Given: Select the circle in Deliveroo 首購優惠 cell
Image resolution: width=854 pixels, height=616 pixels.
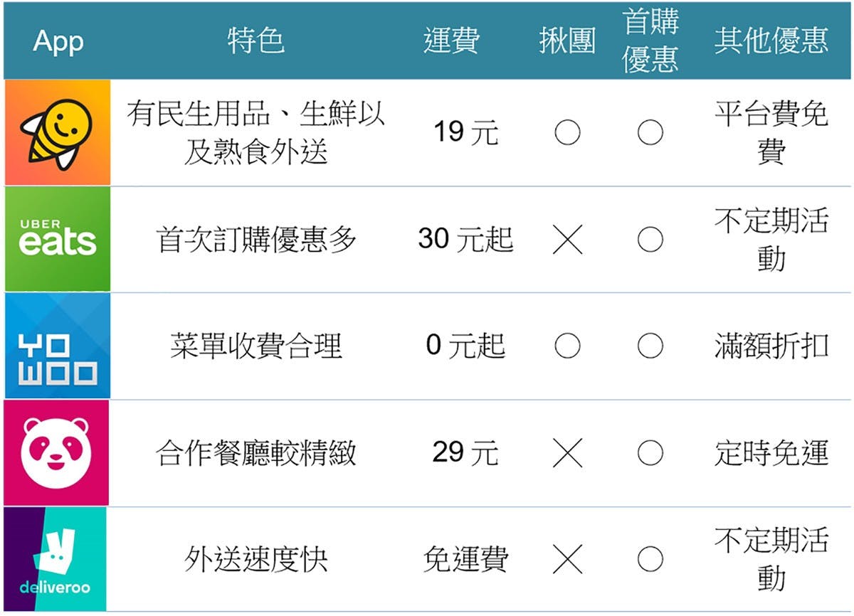Looking at the screenshot, I should click(x=650, y=559).
